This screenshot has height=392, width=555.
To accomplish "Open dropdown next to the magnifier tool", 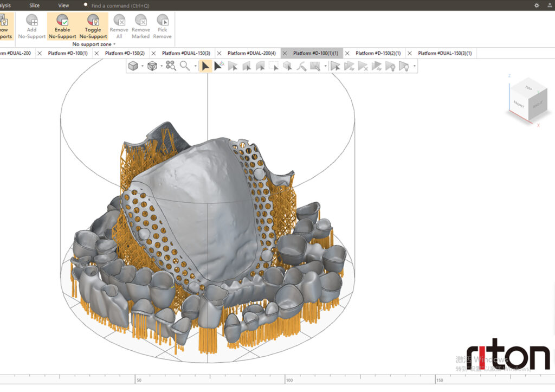I will point(195,66).
